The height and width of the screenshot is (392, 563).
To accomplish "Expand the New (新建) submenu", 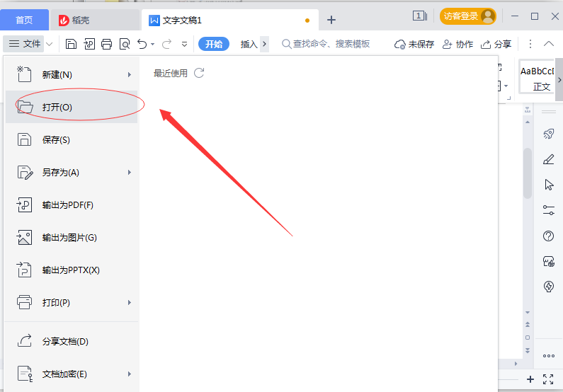I will point(129,74).
